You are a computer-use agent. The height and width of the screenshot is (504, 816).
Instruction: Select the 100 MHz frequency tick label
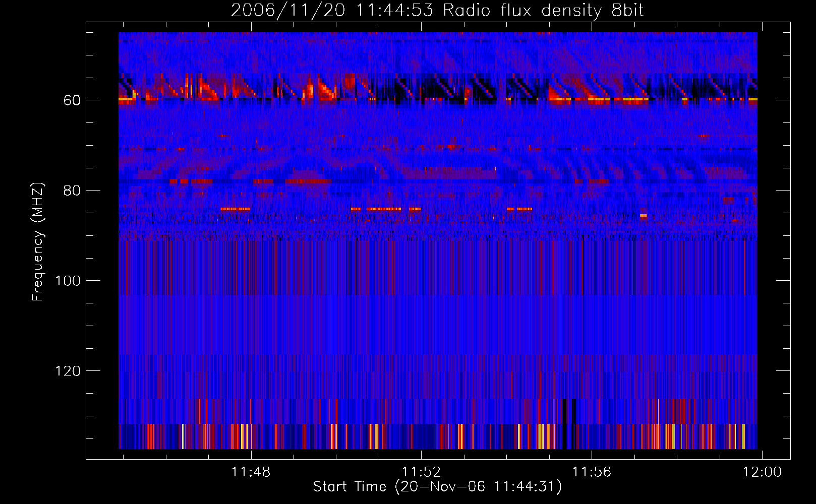(x=68, y=281)
